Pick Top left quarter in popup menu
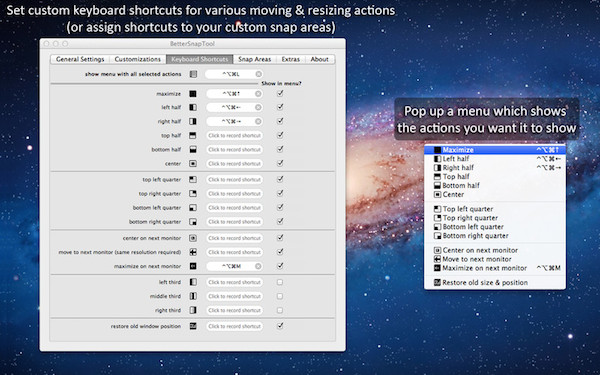Screen dimensions: 600x375 (495, 209)
